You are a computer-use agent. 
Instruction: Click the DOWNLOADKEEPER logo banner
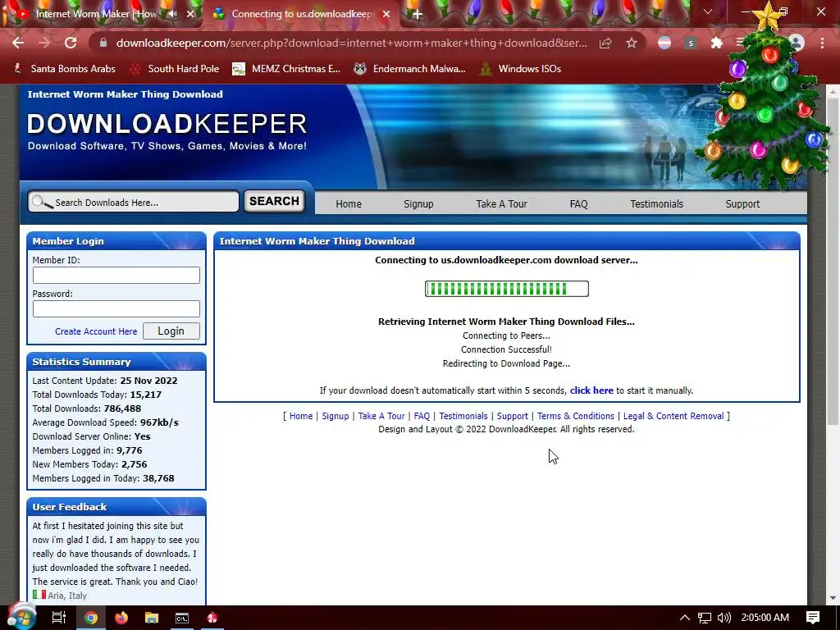[x=167, y=124]
